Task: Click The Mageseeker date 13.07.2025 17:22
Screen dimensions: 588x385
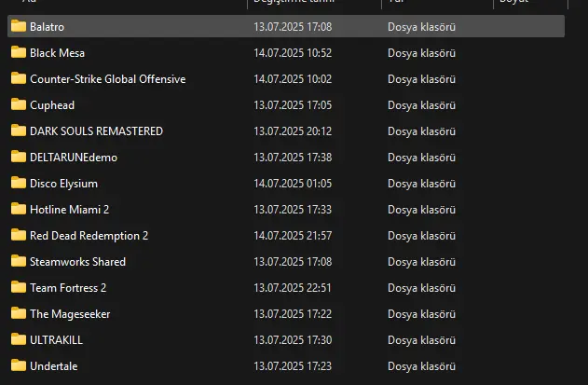Action: tap(293, 314)
